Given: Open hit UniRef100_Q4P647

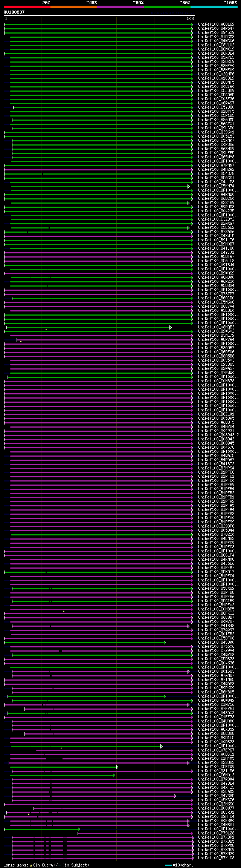Looking at the screenshot, I should tap(216, 28).
